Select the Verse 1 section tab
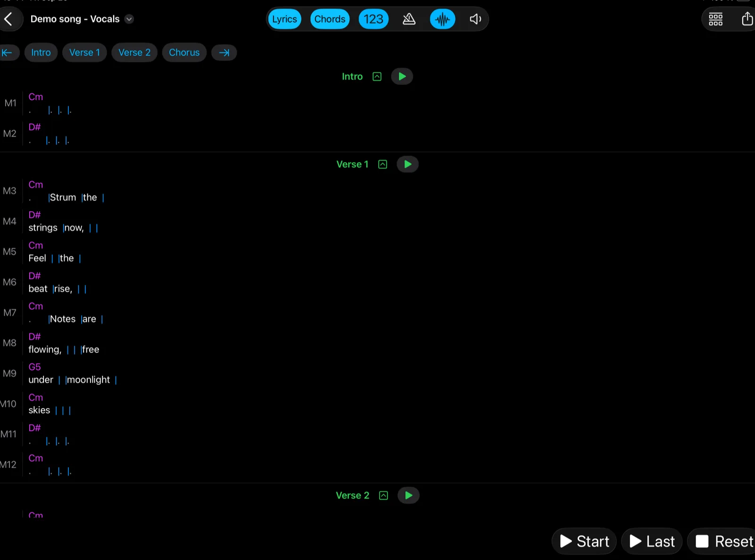This screenshot has height=560, width=755. point(84,52)
